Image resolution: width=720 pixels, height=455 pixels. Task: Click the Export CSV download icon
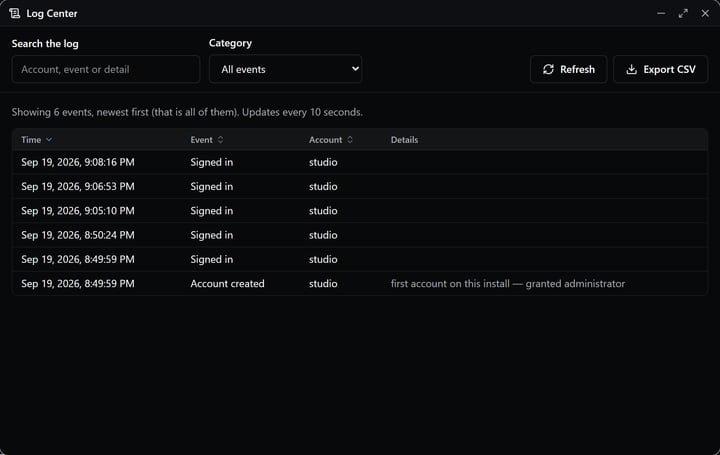pyautogui.click(x=631, y=69)
